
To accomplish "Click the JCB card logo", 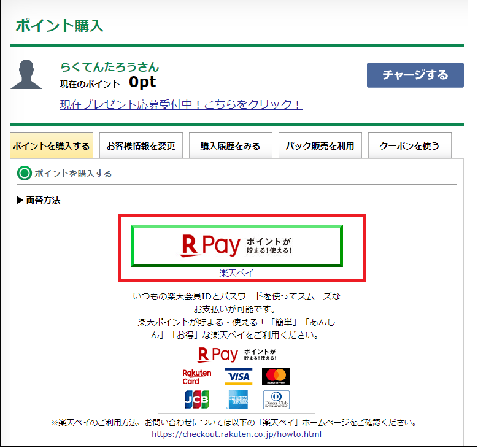I will [x=197, y=400].
